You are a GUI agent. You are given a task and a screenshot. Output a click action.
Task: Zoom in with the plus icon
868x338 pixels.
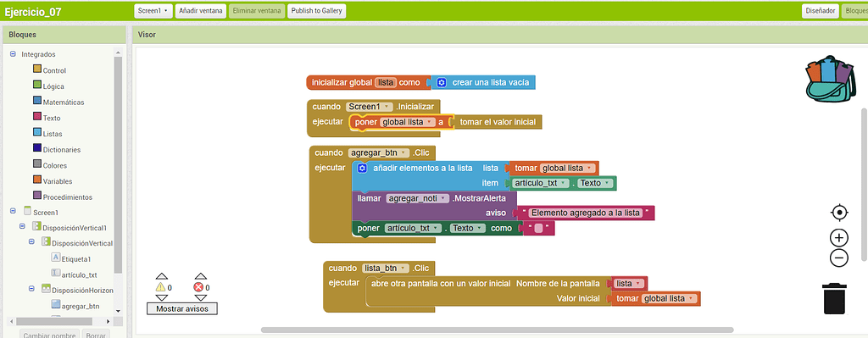click(x=839, y=238)
